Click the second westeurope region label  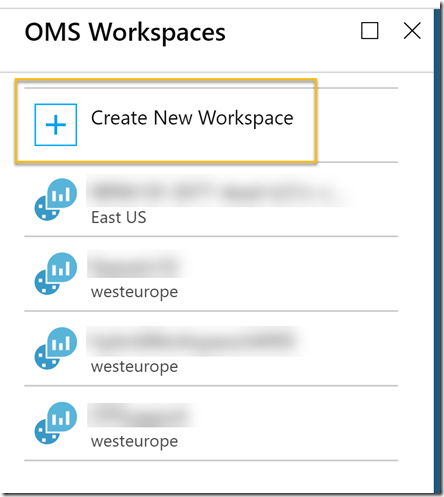point(135,367)
